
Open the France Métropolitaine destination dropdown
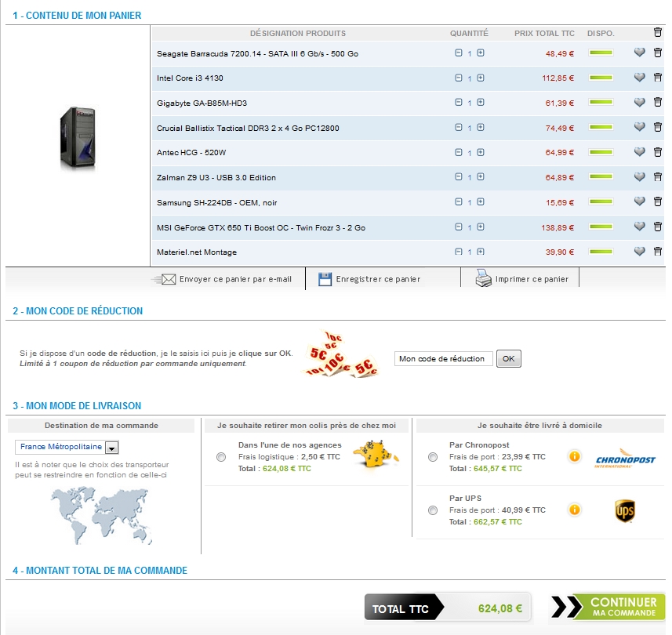click(67, 447)
